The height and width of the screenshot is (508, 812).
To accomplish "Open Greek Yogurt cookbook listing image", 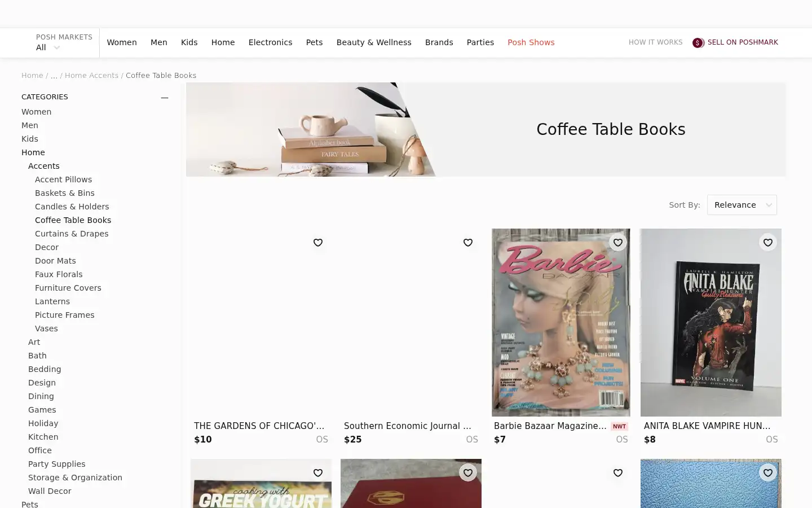I will pyautogui.click(x=261, y=484).
